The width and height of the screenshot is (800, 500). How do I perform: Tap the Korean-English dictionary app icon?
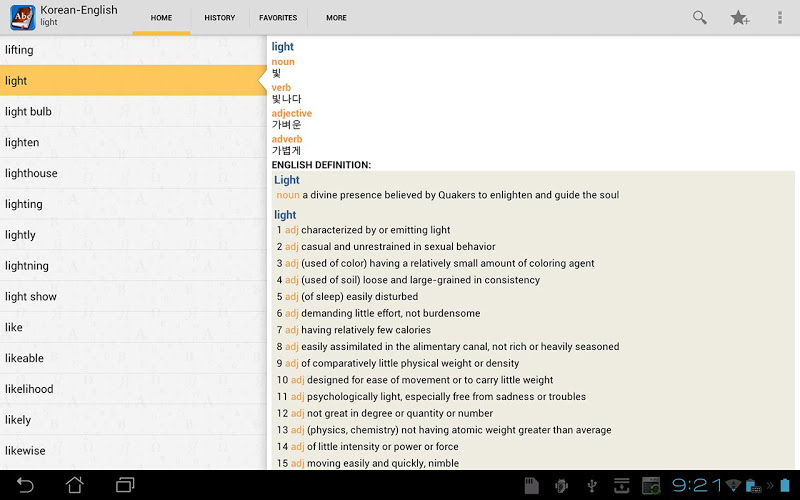(x=22, y=17)
